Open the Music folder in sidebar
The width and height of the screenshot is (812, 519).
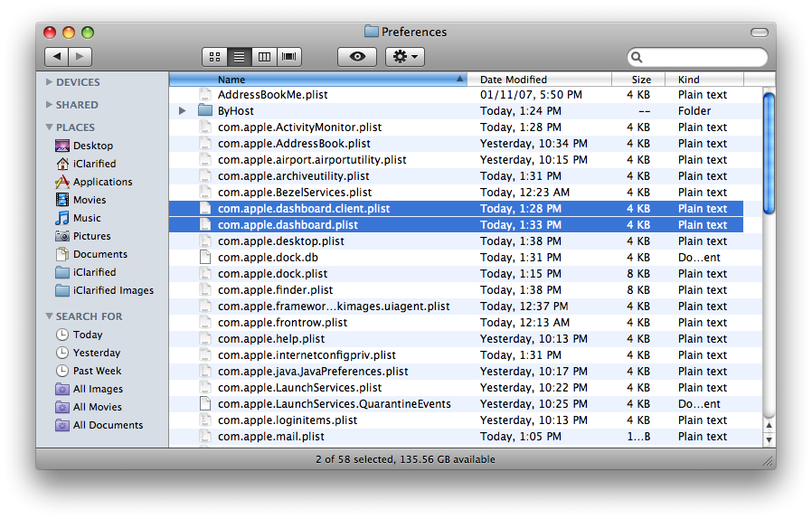click(x=87, y=218)
